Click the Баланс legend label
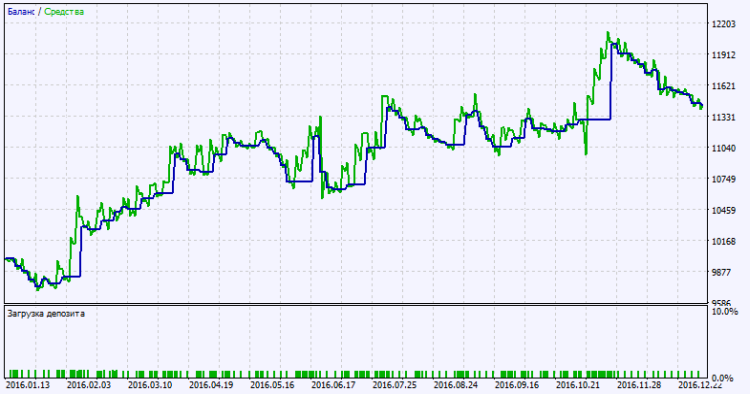 click(21, 12)
